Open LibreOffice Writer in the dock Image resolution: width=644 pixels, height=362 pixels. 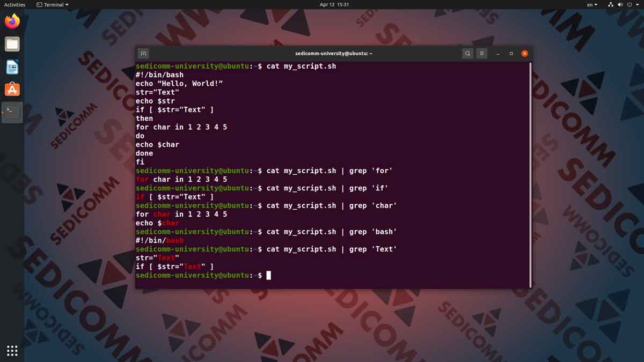[x=12, y=67]
